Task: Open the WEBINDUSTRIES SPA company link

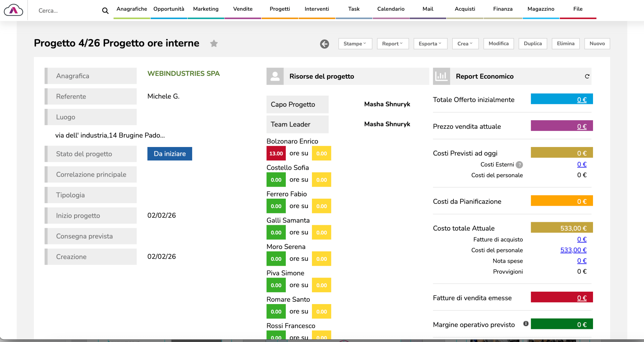Action: coord(183,74)
